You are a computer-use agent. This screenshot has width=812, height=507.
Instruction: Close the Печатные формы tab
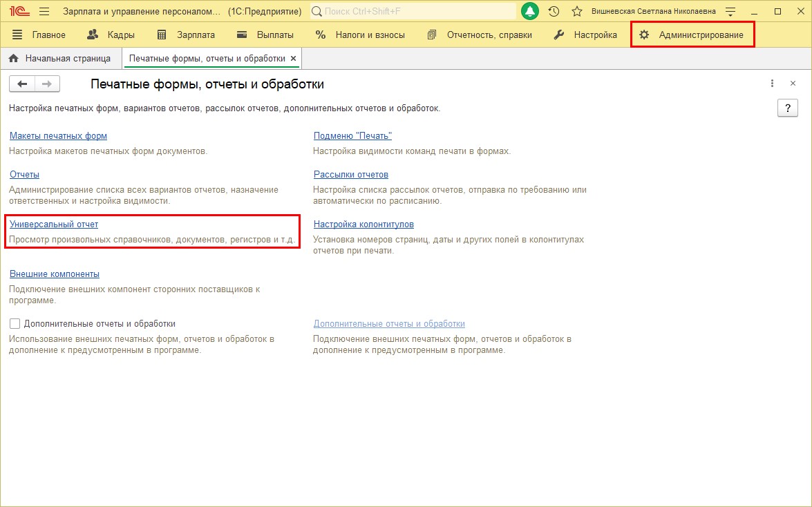293,59
